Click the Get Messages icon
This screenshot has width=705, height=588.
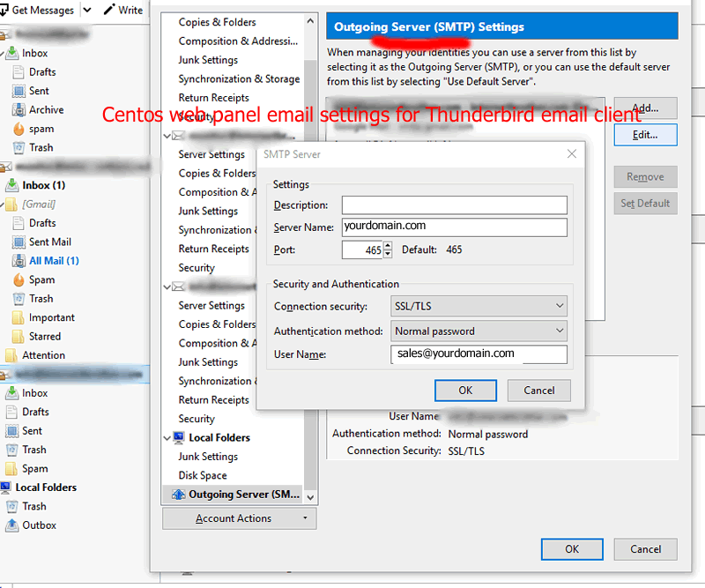(9, 10)
